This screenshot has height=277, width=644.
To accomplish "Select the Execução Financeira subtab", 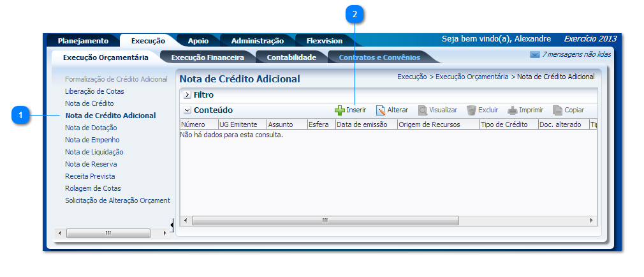I will pyautogui.click(x=208, y=57).
